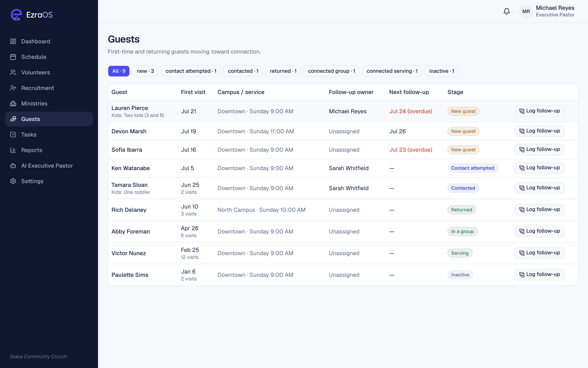
Task: Filter by contact attempted · 1
Action: pos(191,71)
